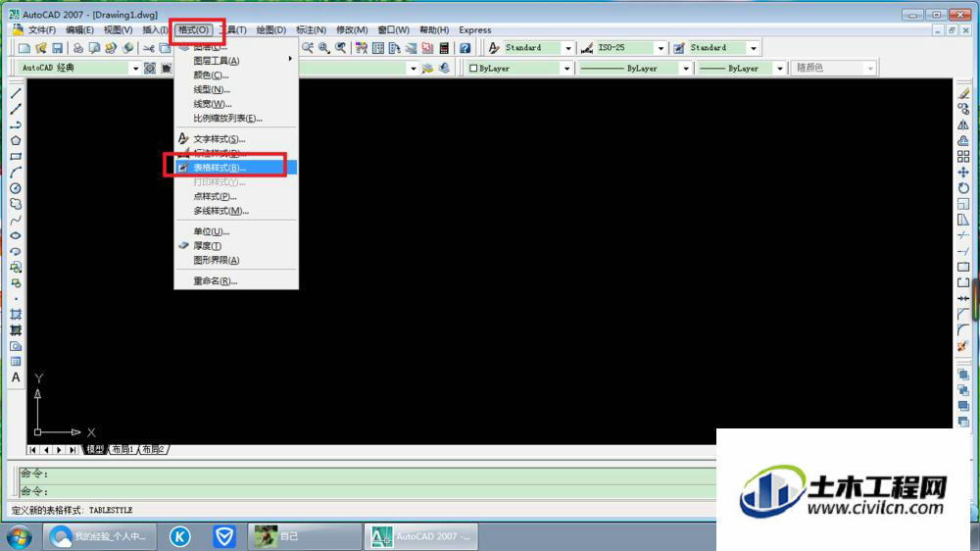Open the 文件(F) menu
Viewport: 980px width, 551px height.
pos(41,30)
